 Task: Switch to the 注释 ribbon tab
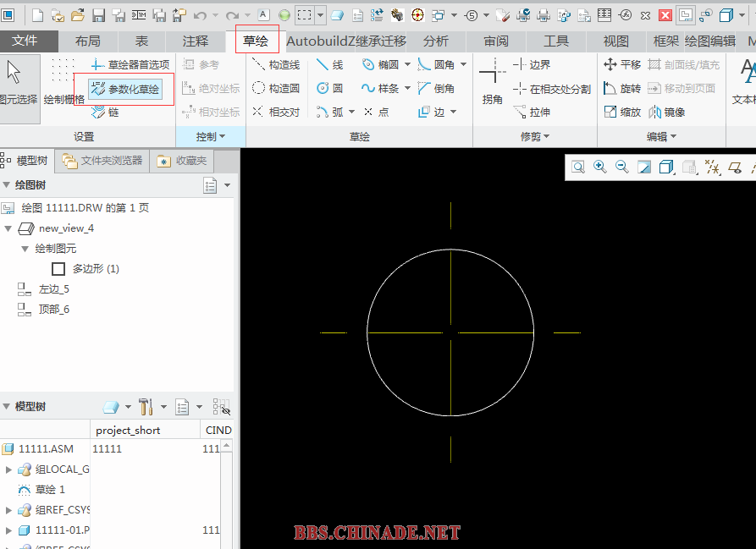[x=196, y=41]
